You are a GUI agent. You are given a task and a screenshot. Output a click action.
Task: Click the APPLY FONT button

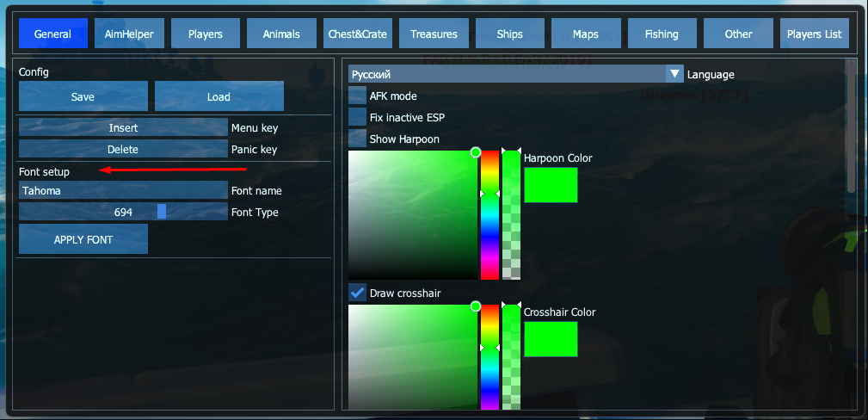click(83, 239)
